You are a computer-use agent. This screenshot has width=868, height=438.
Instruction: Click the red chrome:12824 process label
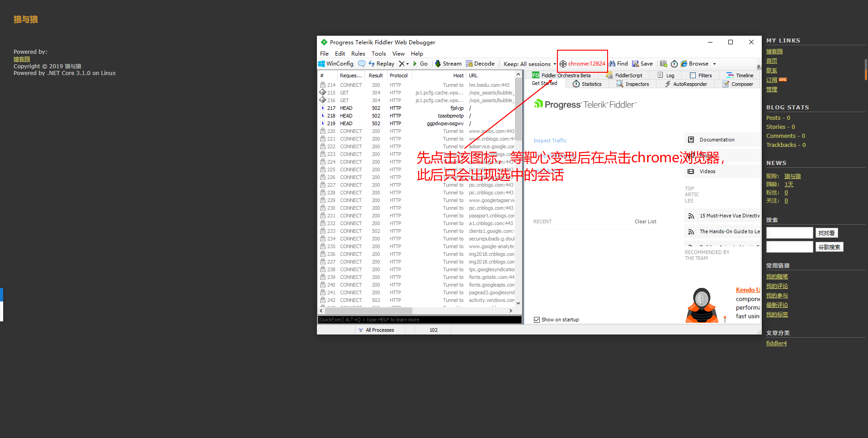(x=586, y=64)
